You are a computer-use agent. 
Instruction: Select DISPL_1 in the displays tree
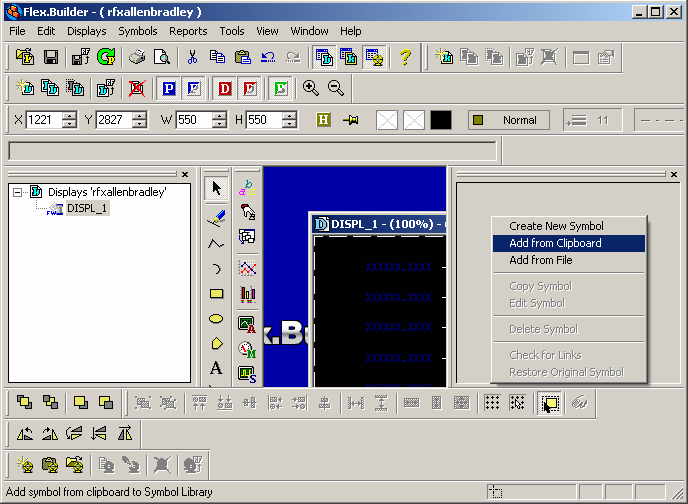pyautogui.click(x=87, y=208)
